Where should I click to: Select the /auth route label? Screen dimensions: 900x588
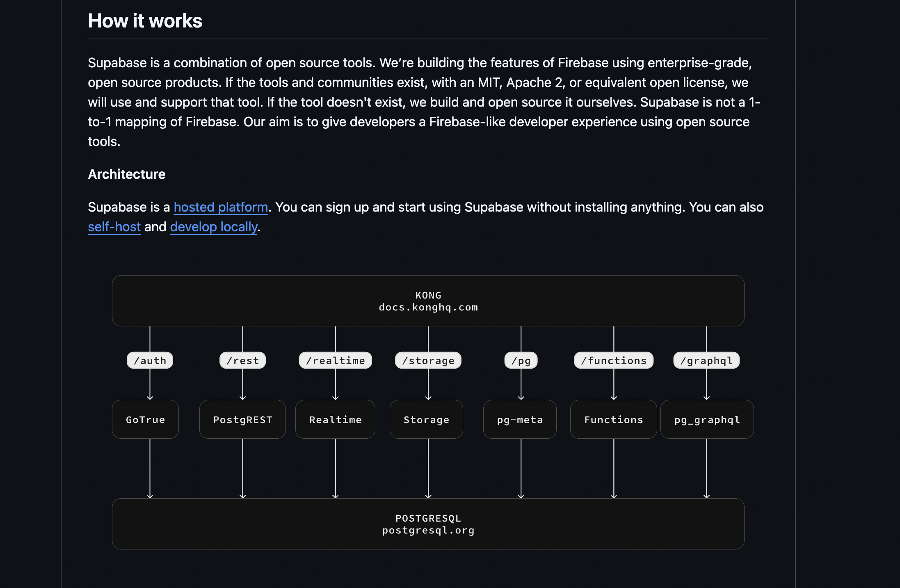point(150,360)
